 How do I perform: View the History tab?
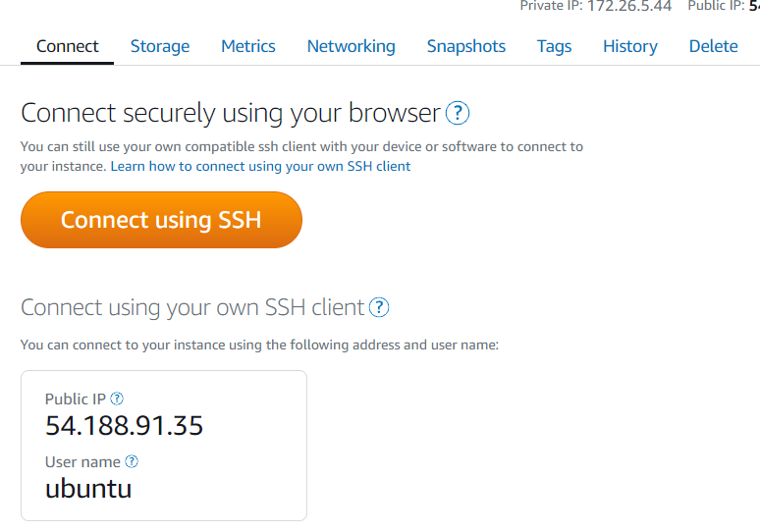pos(630,46)
